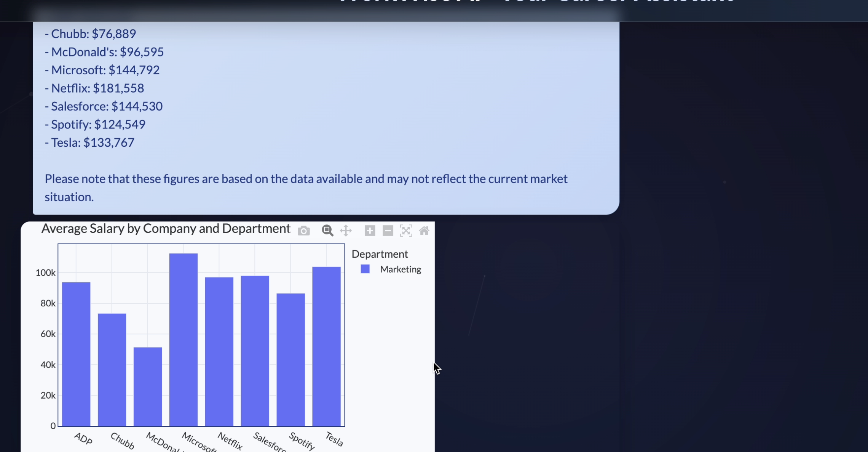
Task: Click the Chubb salary bar
Action: pyautogui.click(x=112, y=369)
